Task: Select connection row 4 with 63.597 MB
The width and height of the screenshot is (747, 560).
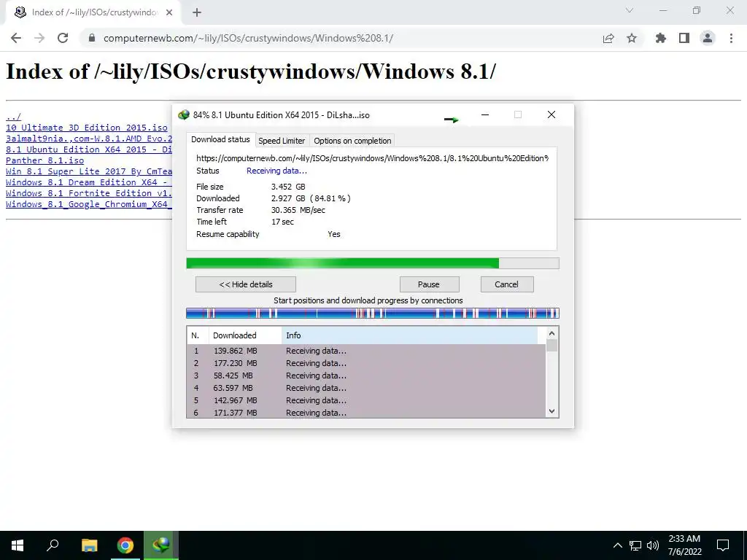Action: pos(366,388)
